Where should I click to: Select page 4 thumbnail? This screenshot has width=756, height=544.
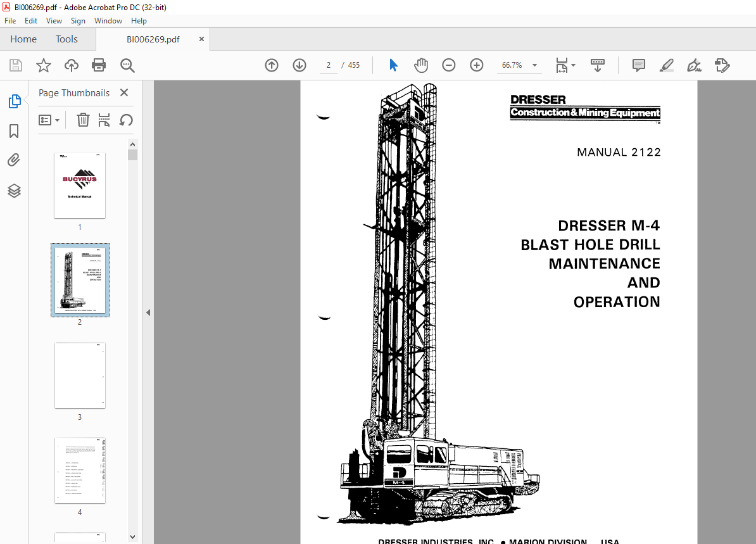[80, 471]
